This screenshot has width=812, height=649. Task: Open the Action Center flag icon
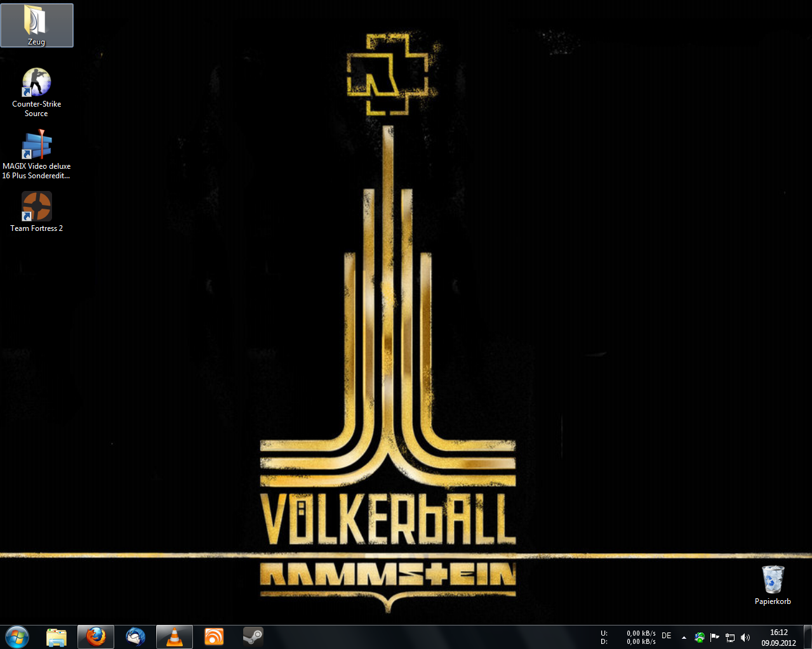[x=715, y=638]
